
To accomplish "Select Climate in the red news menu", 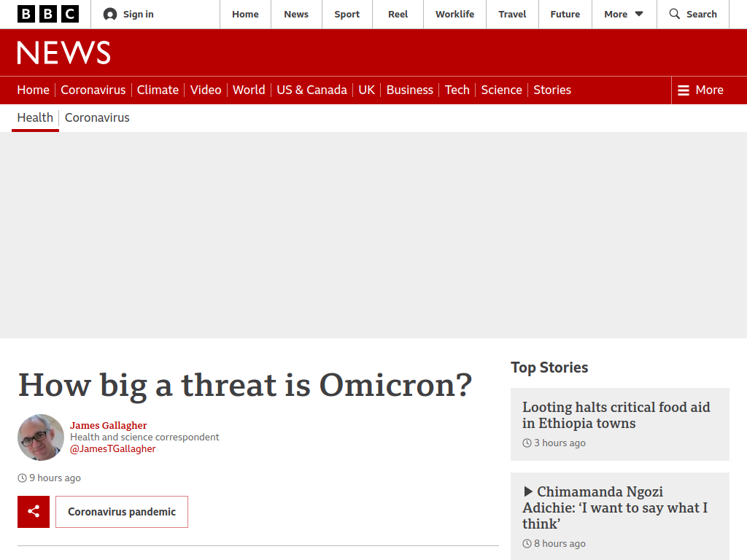I will click(158, 90).
